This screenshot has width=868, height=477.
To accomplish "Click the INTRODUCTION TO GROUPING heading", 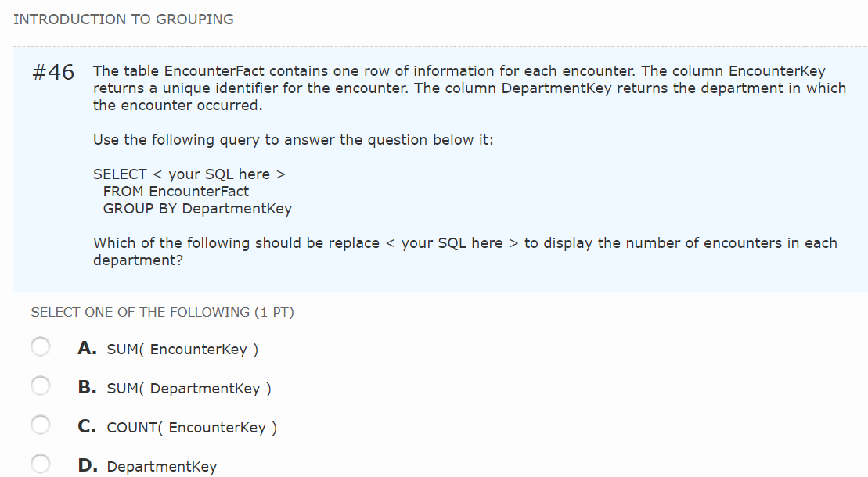I will click(124, 19).
